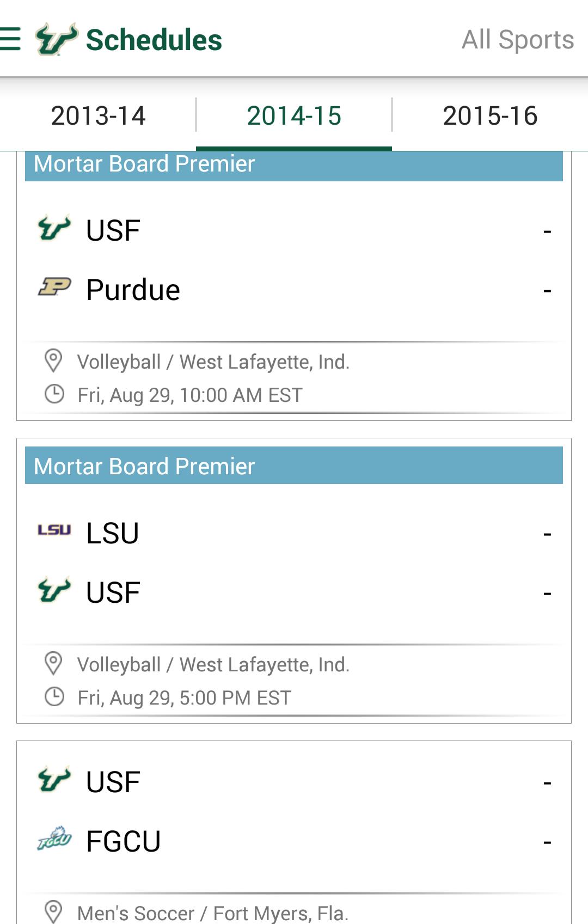Tap the USF Bulls logo in header

56,39
